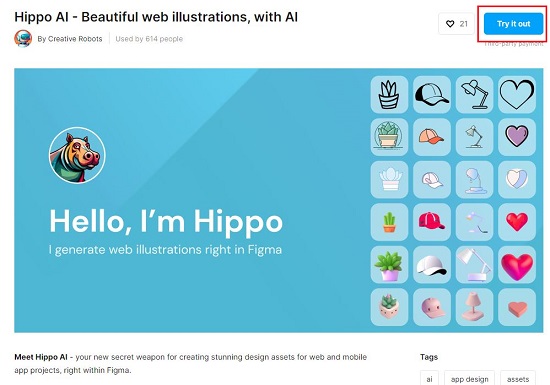Click the pale white plant illustration
The width and height of the screenshot is (550, 385).
[x=389, y=180]
